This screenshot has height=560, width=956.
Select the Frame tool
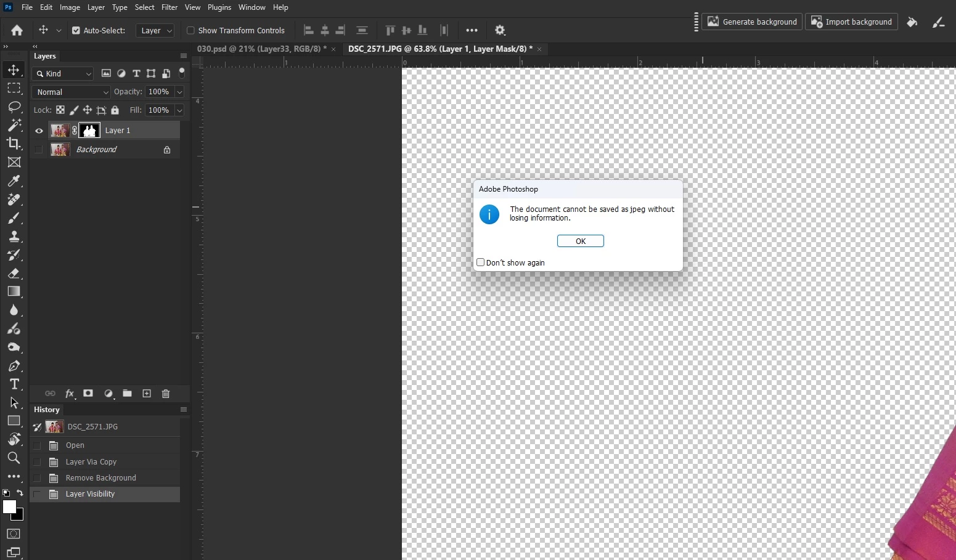[x=14, y=162]
